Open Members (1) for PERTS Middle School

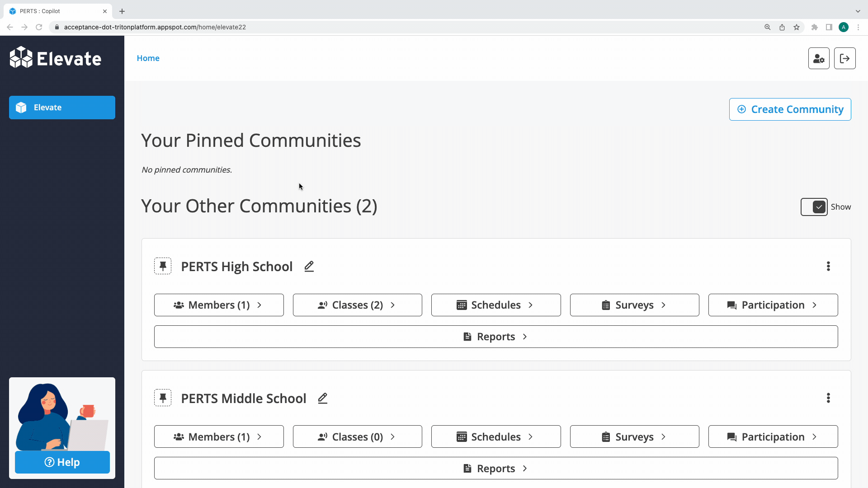[x=219, y=436]
